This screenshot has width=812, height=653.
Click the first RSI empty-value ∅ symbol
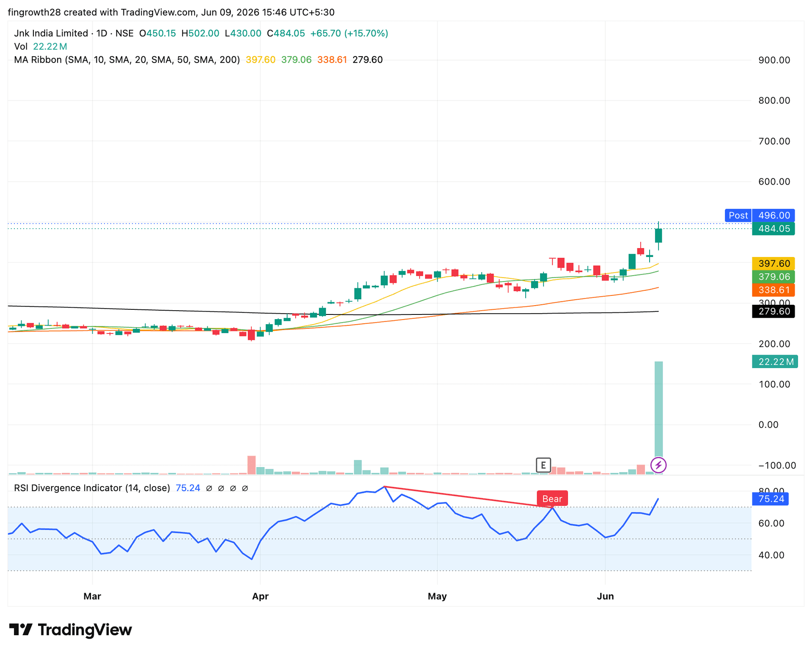(x=209, y=488)
